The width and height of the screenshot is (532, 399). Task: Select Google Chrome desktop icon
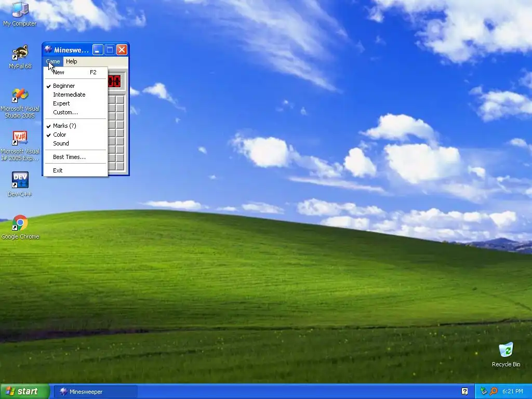coord(20,227)
